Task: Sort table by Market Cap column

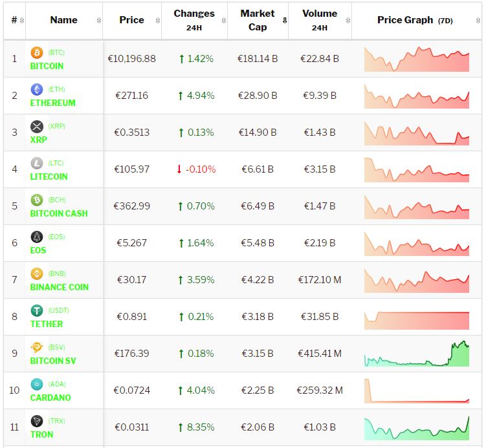Action: pyautogui.click(x=258, y=20)
